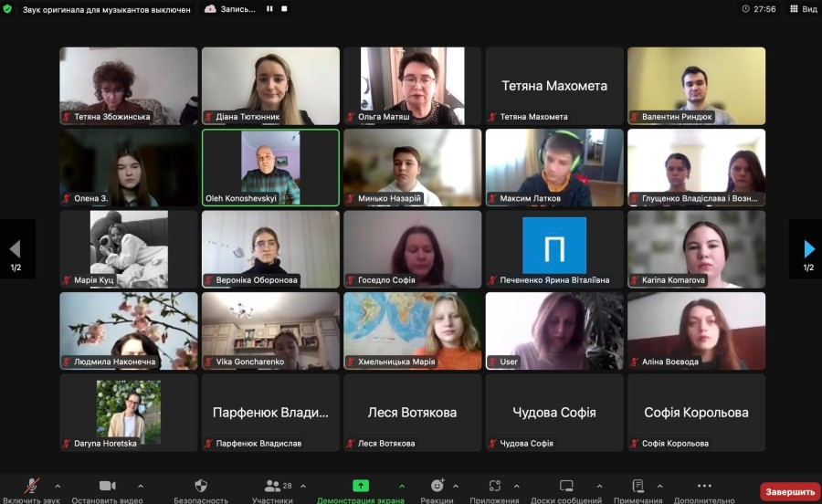Select Максим Латков video tile
822x504 pixels.
coord(554,168)
